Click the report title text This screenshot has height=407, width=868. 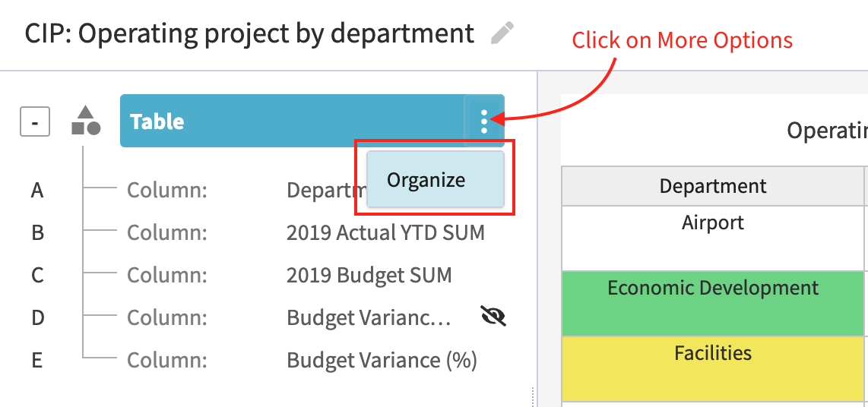[249, 33]
